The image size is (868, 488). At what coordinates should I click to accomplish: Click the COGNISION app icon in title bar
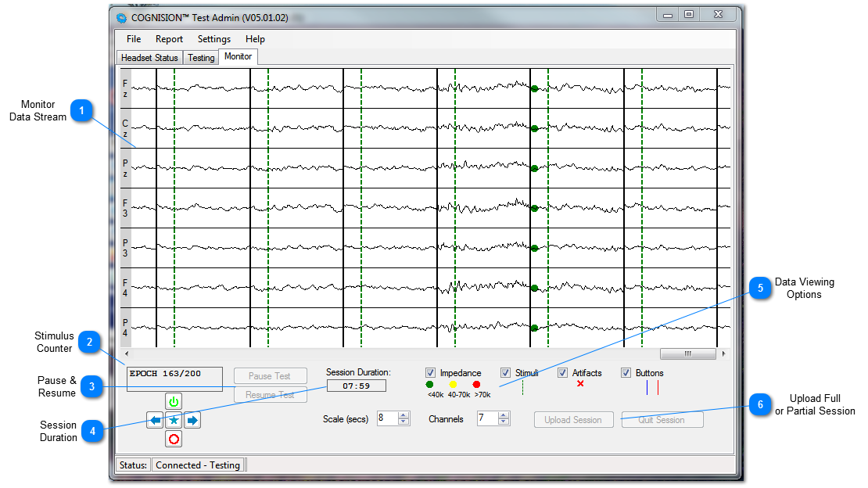point(121,17)
